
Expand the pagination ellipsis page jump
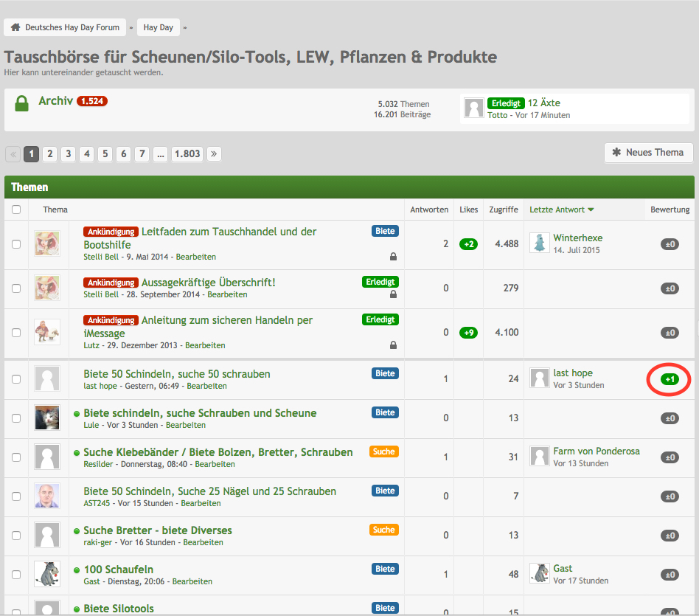click(161, 153)
